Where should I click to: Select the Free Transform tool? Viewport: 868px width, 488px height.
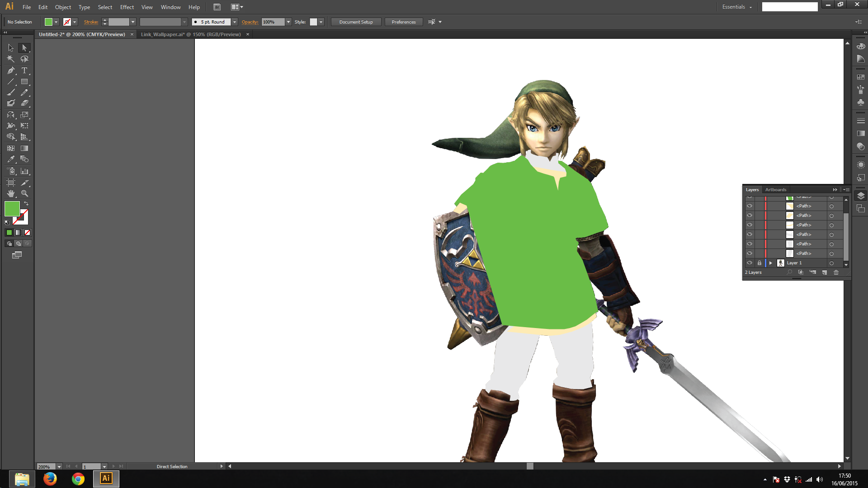24,126
